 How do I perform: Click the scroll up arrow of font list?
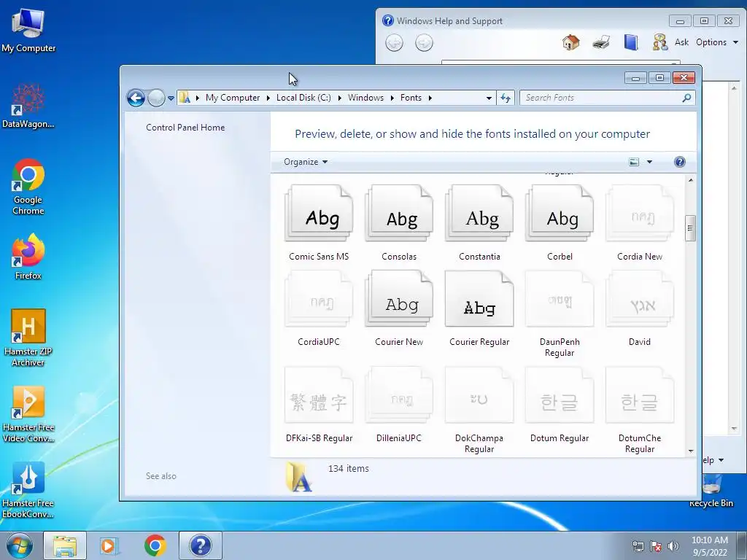[690, 180]
